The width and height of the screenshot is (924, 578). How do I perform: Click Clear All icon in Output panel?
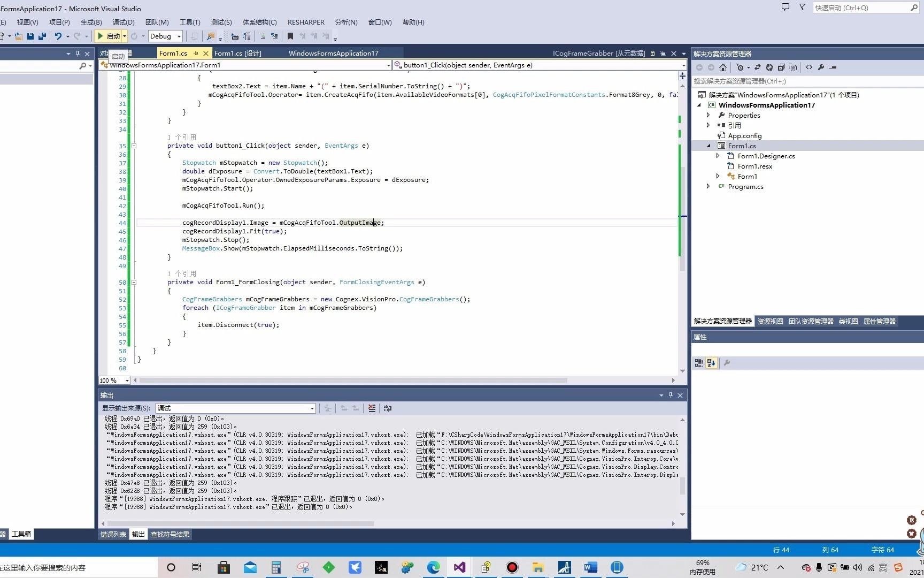point(372,408)
